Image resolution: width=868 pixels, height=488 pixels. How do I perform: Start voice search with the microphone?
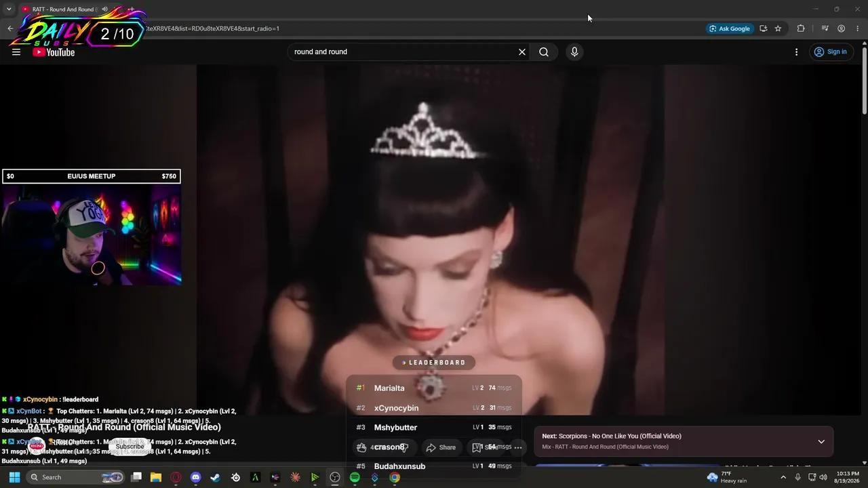coord(574,52)
